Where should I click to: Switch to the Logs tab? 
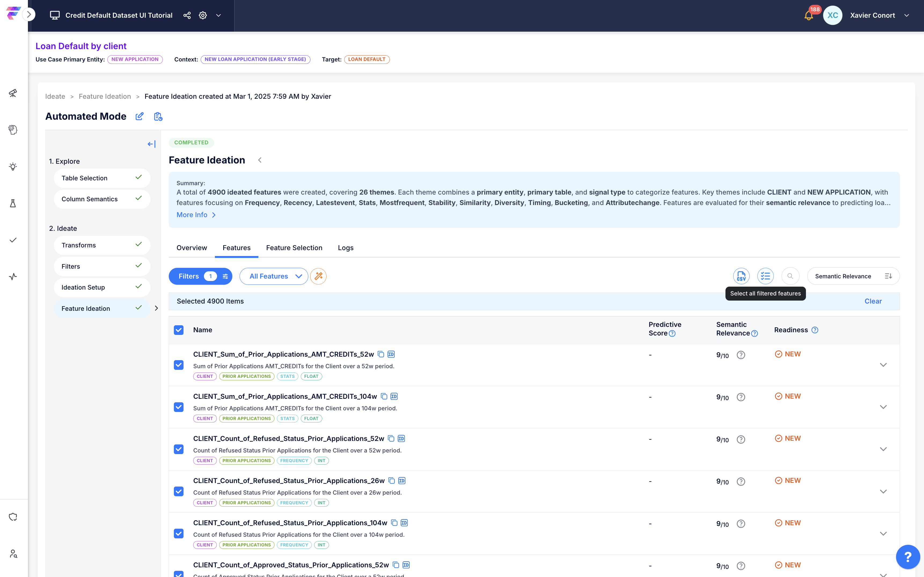[346, 248]
